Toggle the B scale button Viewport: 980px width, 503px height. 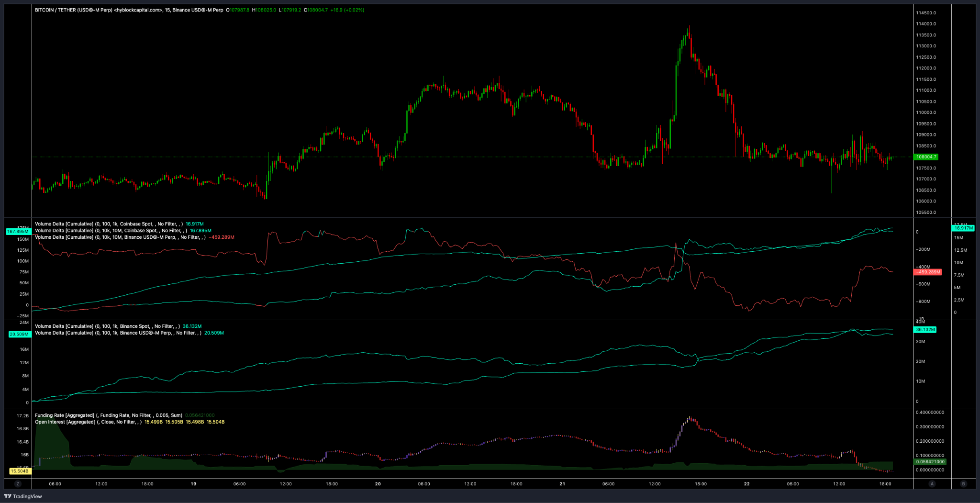point(963,484)
